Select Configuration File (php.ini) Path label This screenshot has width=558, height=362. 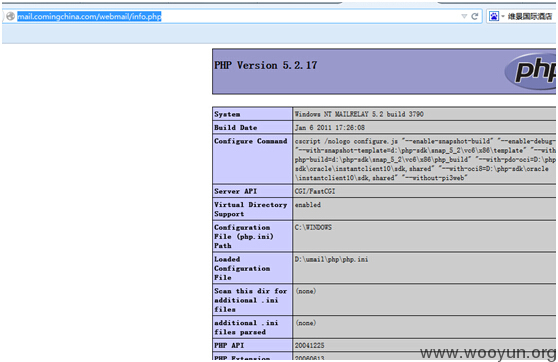[244, 236]
